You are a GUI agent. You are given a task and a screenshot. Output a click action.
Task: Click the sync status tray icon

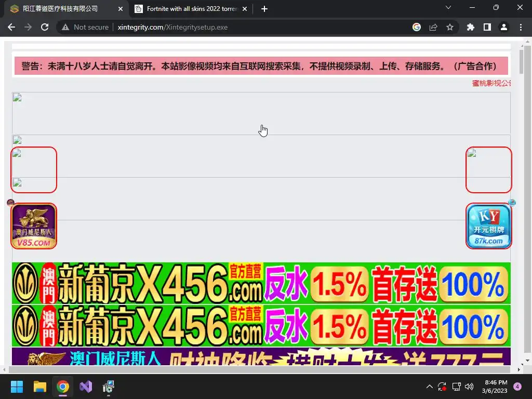coord(442,387)
